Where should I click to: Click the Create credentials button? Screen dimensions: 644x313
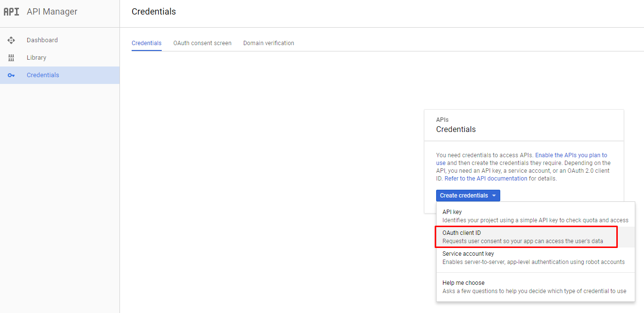(468, 196)
